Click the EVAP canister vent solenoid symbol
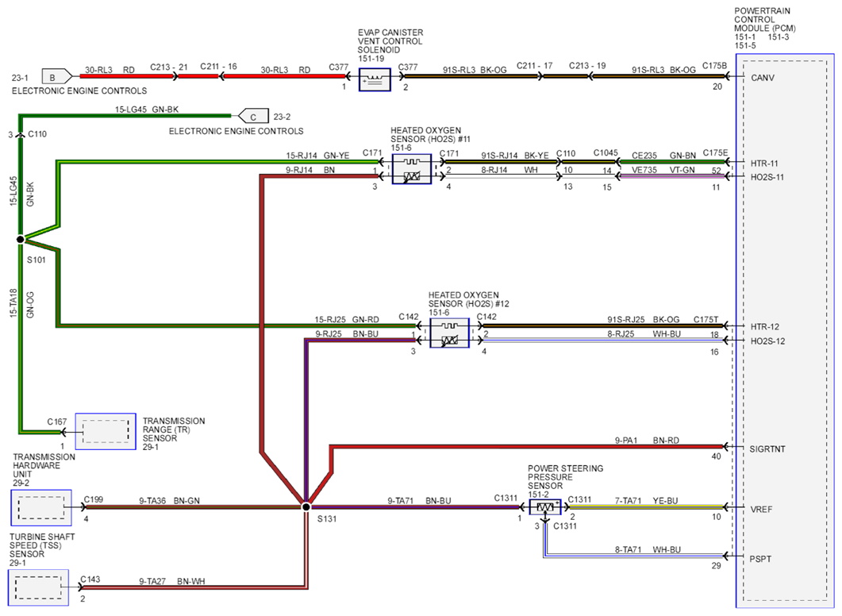Image resolution: width=842 pixels, height=616 pixels. pyautogui.click(x=375, y=79)
